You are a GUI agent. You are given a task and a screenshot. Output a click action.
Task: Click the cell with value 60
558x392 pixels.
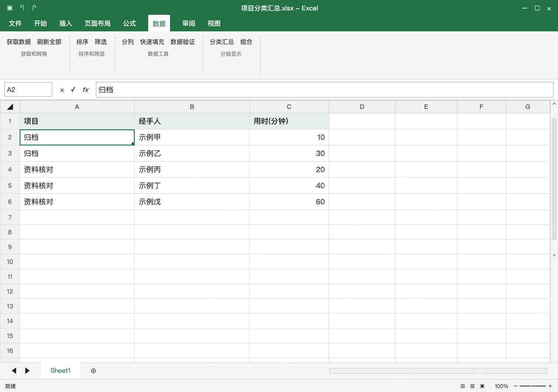tap(289, 202)
